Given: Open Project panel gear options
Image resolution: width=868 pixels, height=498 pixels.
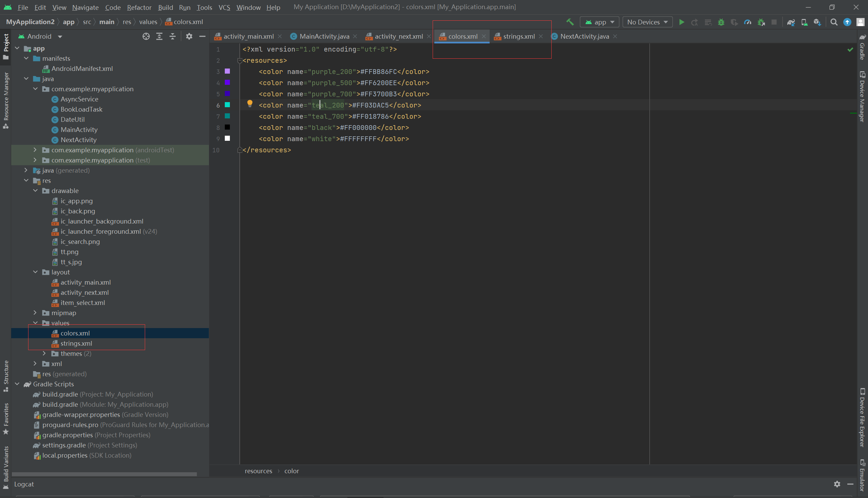Looking at the screenshot, I should coord(189,36).
